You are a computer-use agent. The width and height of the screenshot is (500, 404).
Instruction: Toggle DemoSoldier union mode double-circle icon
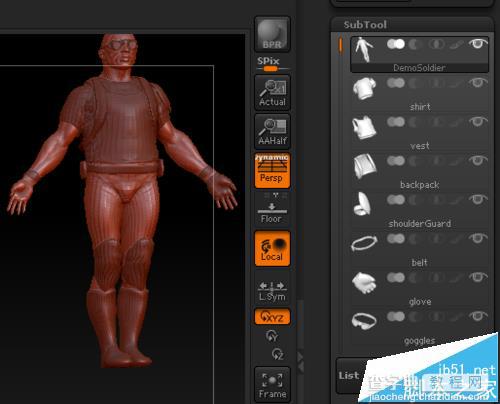396,44
